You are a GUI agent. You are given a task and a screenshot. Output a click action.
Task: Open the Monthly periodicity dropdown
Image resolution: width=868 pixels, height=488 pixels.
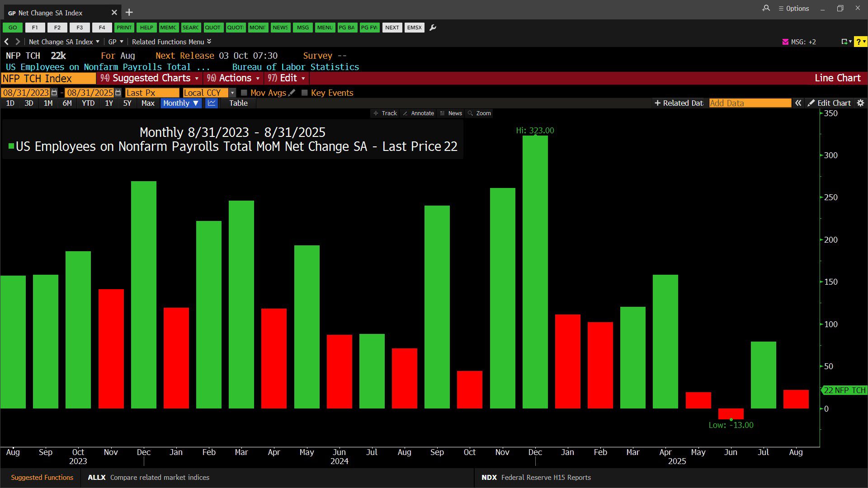[181, 103]
